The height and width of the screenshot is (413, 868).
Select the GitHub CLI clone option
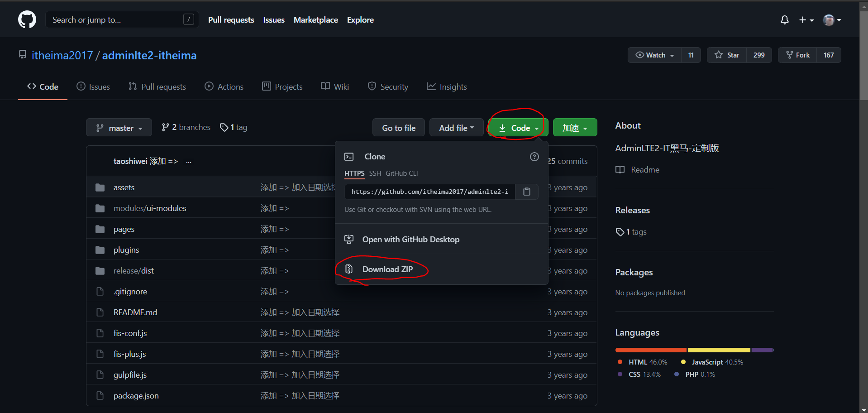tap(402, 173)
